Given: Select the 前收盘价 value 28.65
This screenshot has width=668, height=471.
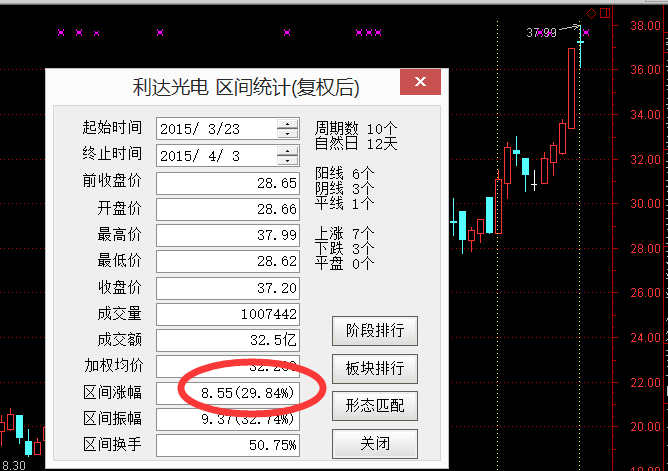Looking at the screenshot, I should 228,183.
